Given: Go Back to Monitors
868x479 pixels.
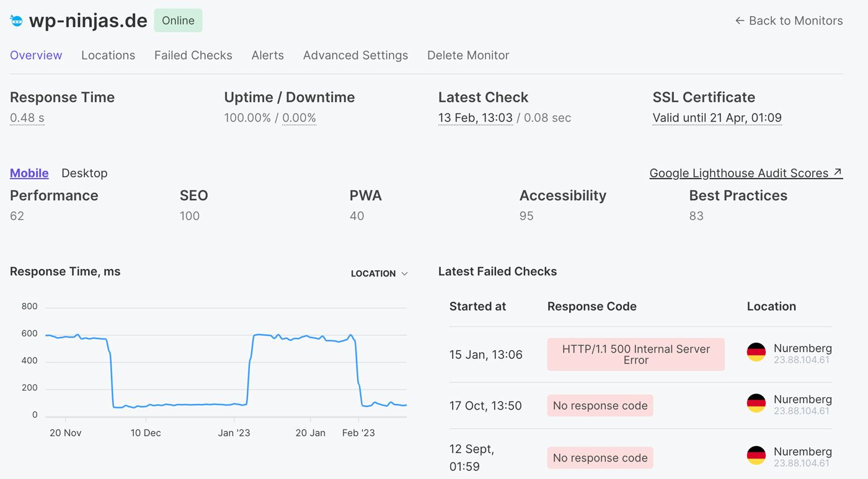Looking at the screenshot, I should (x=789, y=20).
